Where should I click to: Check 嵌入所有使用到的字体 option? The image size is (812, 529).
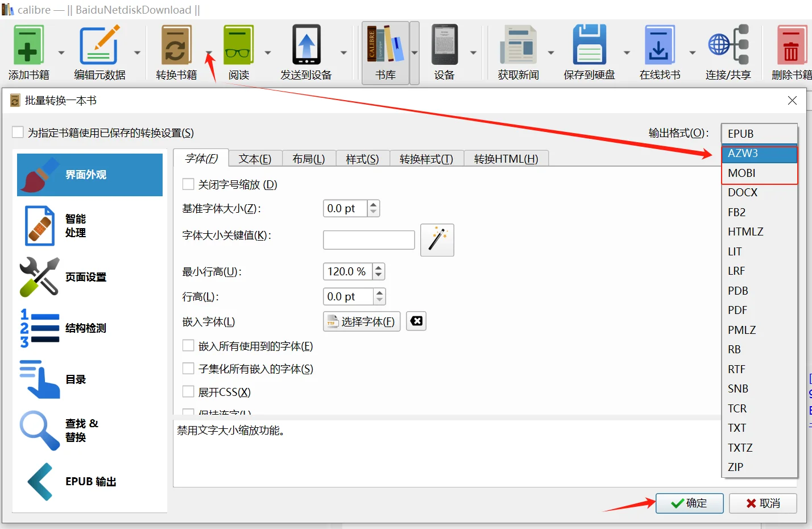tap(188, 346)
